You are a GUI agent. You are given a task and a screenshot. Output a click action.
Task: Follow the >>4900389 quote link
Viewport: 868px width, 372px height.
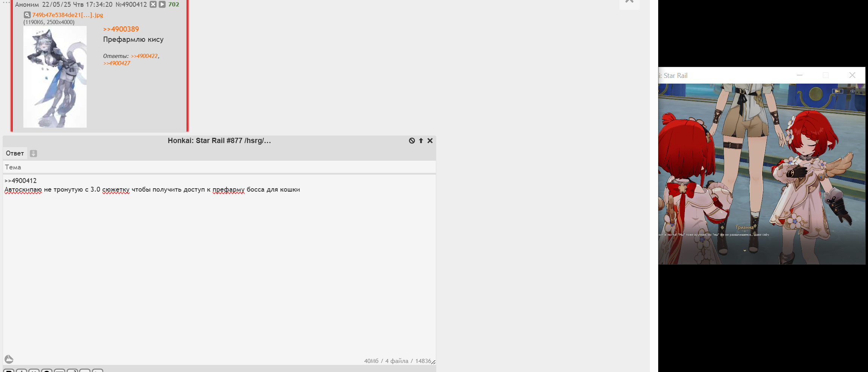[121, 29]
